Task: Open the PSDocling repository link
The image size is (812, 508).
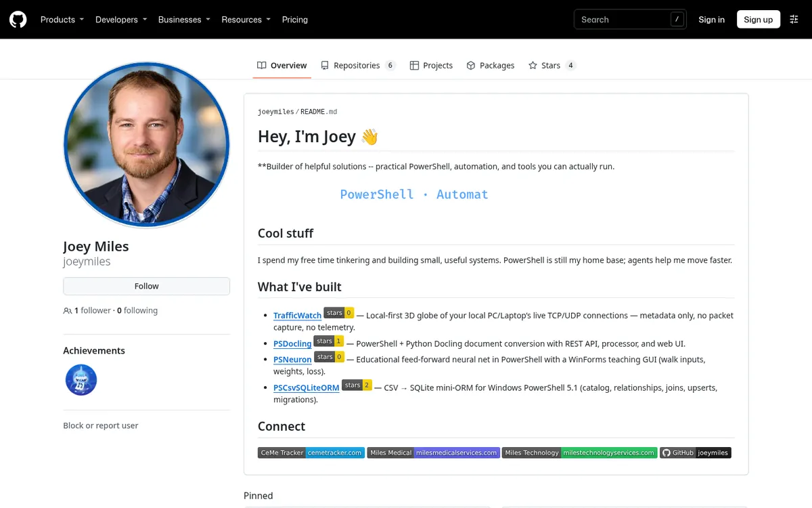Action: pyautogui.click(x=292, y=344)
